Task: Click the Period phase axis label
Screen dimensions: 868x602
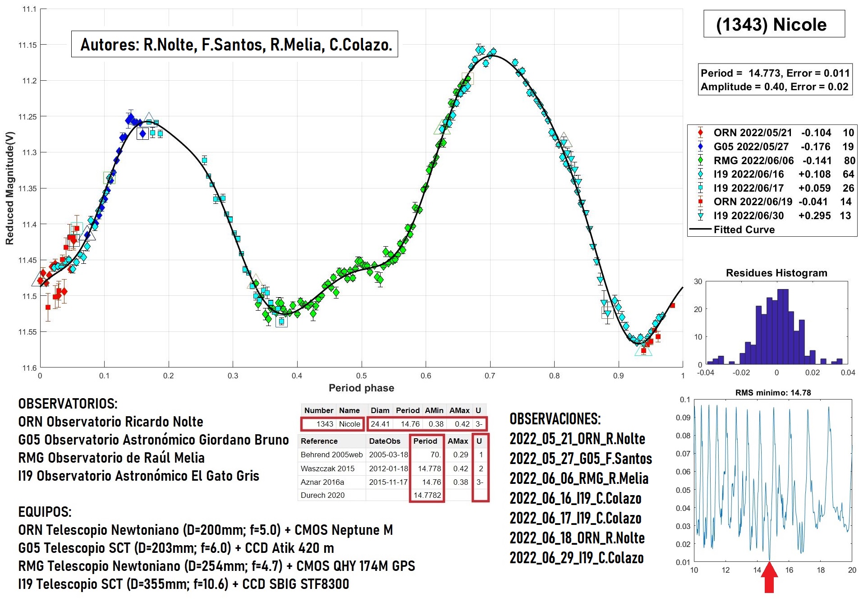Action: 361,388
